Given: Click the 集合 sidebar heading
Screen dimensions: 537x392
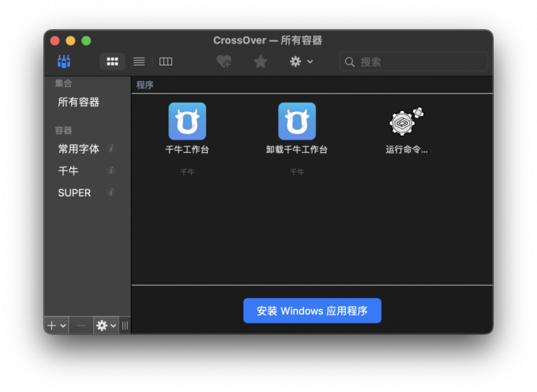Looking at the screenshot, I should [63, 83].
